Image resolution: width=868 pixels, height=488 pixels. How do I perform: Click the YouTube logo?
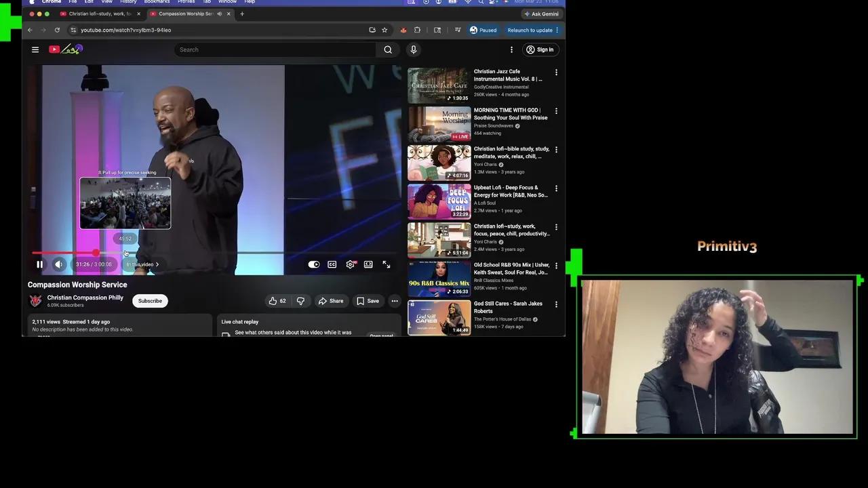pyautogui.click(x=54, y=49)
